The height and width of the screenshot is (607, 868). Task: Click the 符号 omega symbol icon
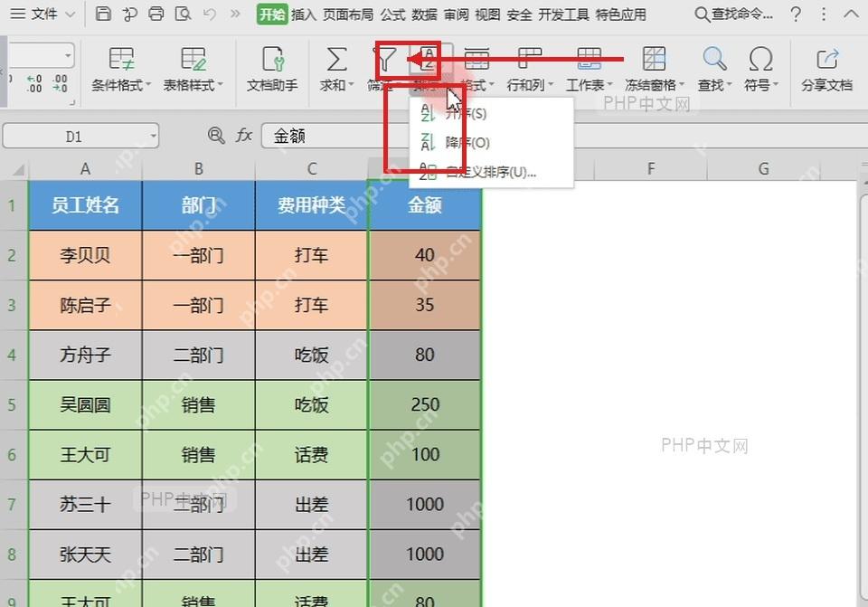click(760, 60)
